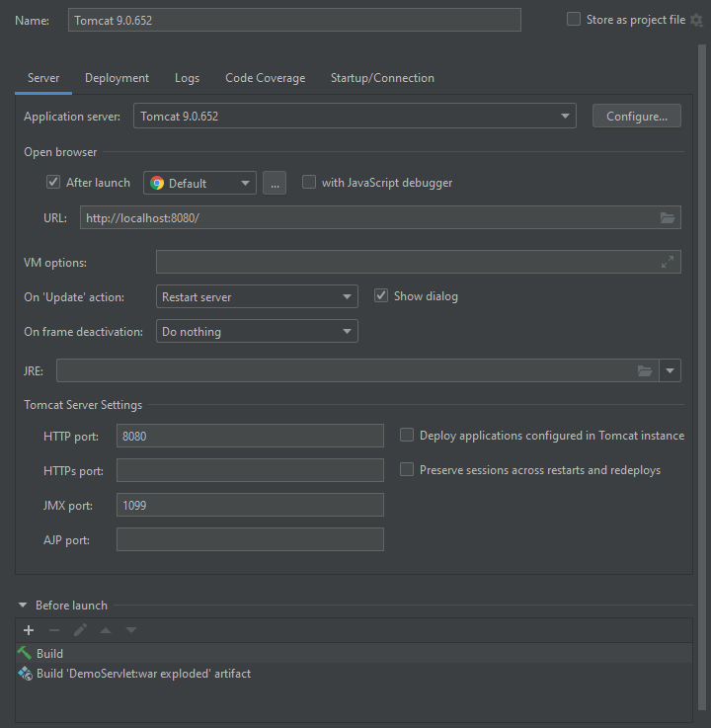The width and height of the screenshot is (711, 728).
Task: Browse for JRE using the folder icon
Action: tap(645, 370)
